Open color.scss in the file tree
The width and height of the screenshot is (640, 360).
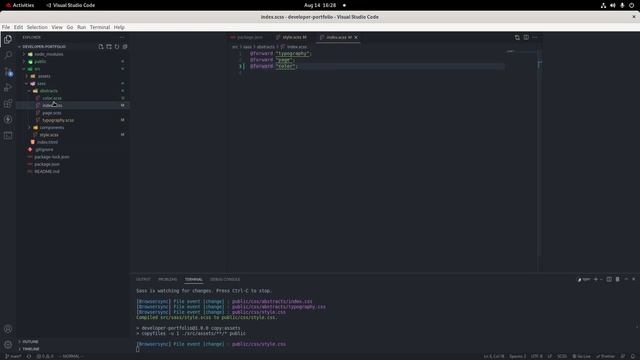(x=52, y=98)
